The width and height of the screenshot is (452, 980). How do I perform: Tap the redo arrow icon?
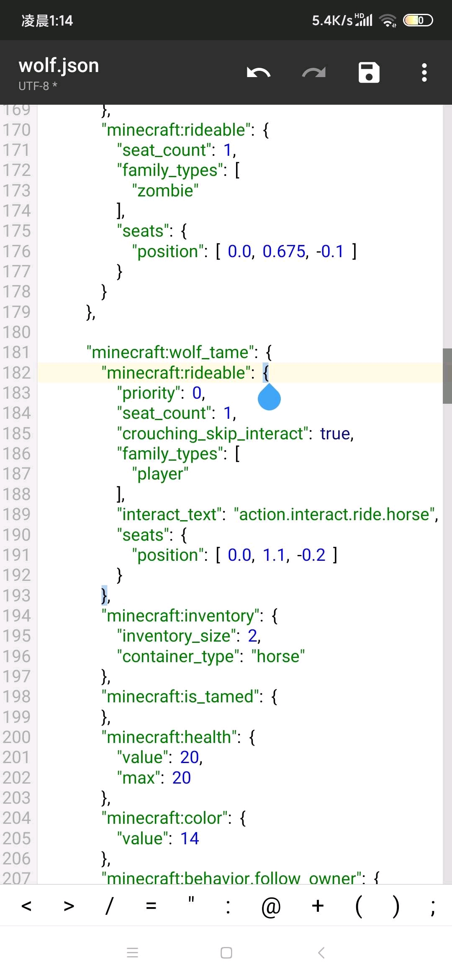314,72
